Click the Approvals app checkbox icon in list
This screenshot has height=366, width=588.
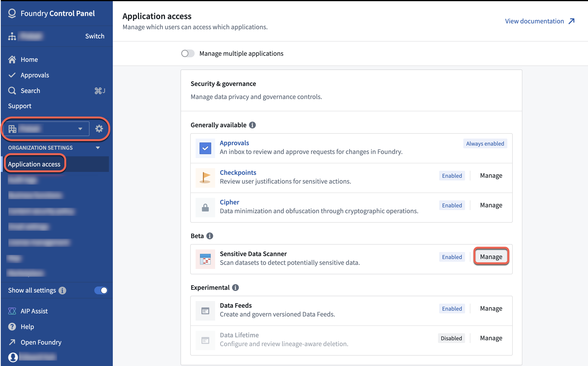click(x=205, y=148)
